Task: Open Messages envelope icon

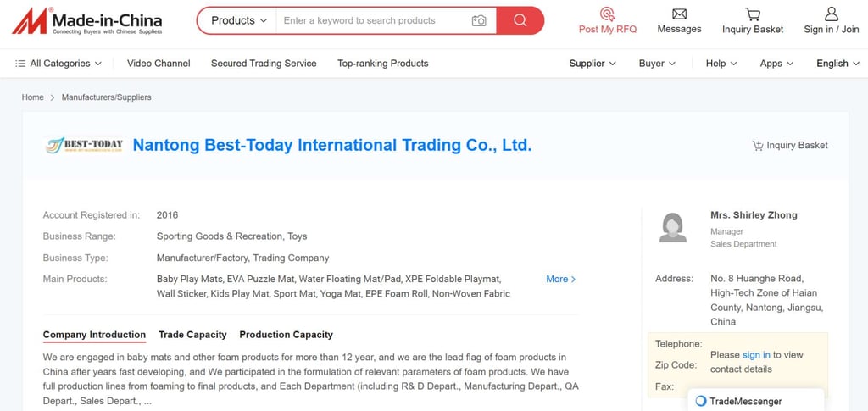Action: coord(679,14)
